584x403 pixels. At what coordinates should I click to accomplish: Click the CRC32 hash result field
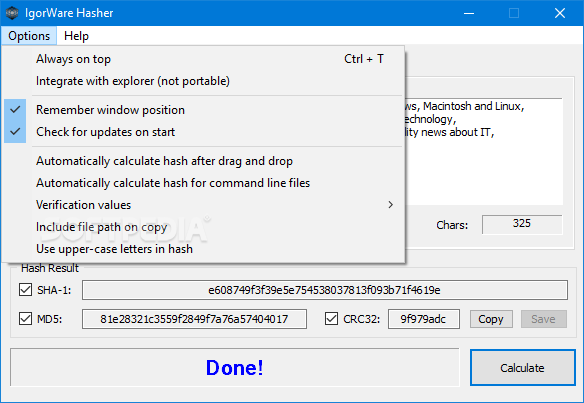click(424, 319)
